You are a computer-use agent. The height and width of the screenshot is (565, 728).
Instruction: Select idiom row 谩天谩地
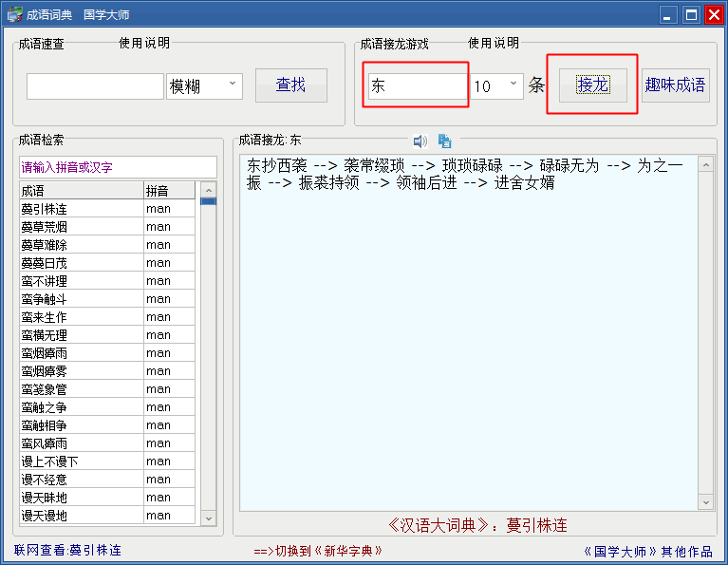click(107, 516)
